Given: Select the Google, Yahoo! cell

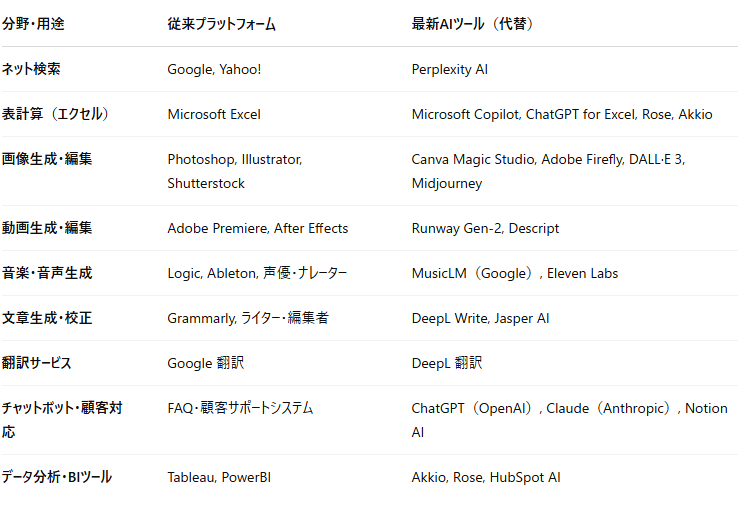Looking at the screenshot, I should click(x=213, y=70).
